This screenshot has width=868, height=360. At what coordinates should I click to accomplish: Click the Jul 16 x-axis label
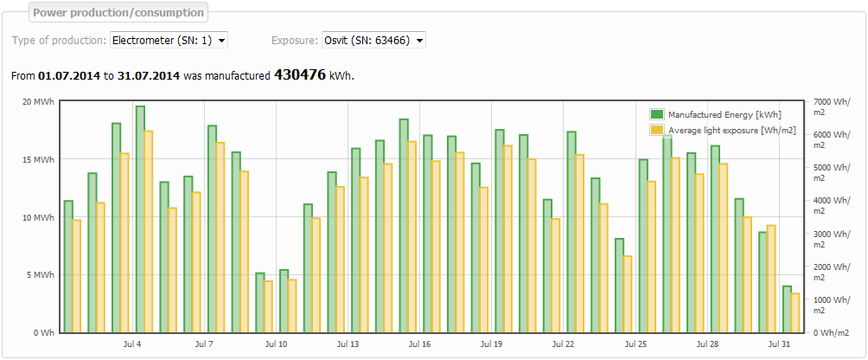point(420,344)
